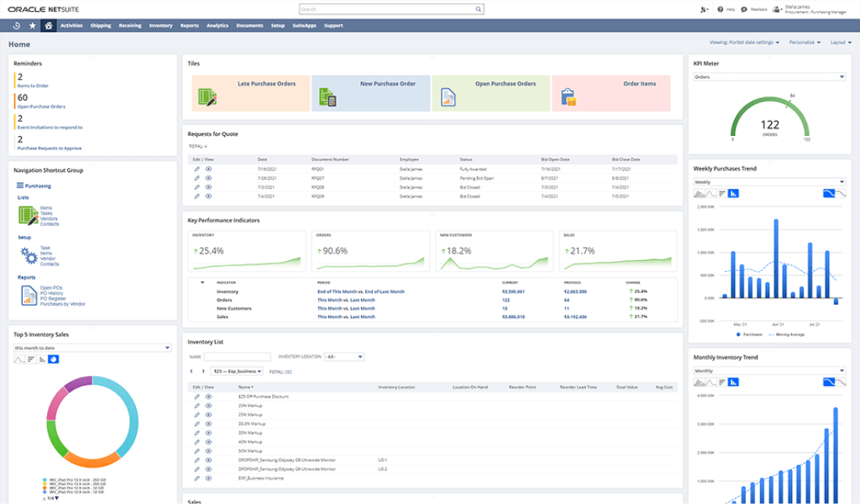
Task: Open the Late Purchase Orders tile
Action: 250,93
